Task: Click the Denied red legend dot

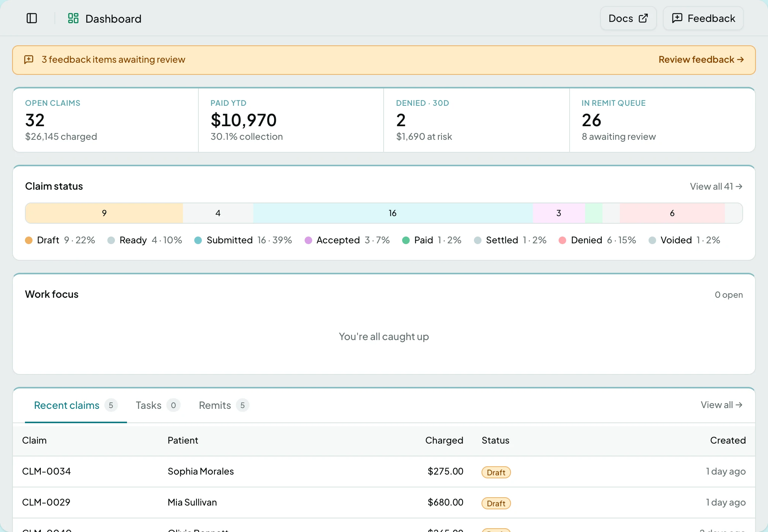Action: [562, 240]
